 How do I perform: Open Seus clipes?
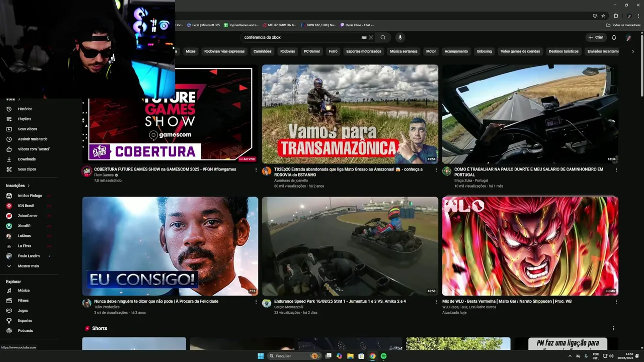tap(27, 169)
